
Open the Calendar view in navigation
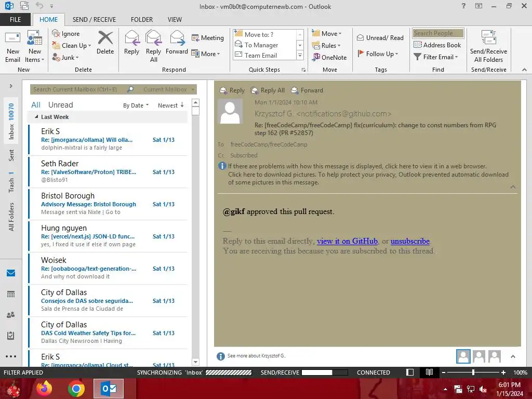click(x=11, y=294)
